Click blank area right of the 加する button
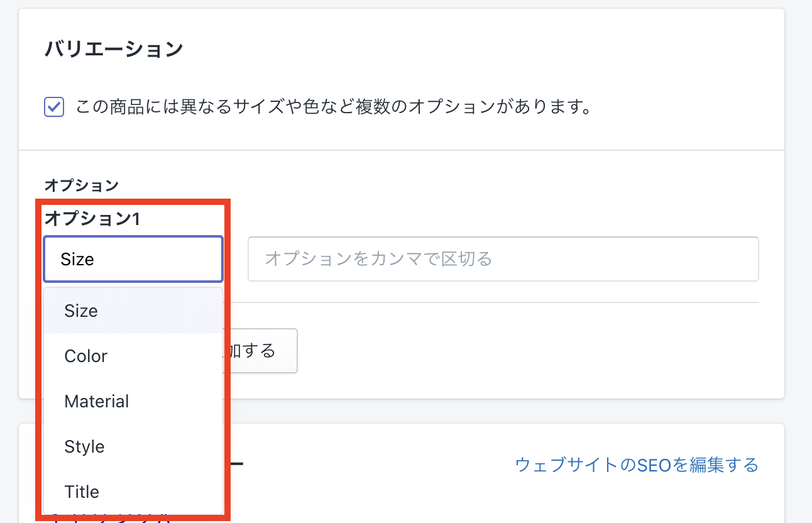Image resolution: width=812 pixels, height=523 pixels. pos(503,351)
